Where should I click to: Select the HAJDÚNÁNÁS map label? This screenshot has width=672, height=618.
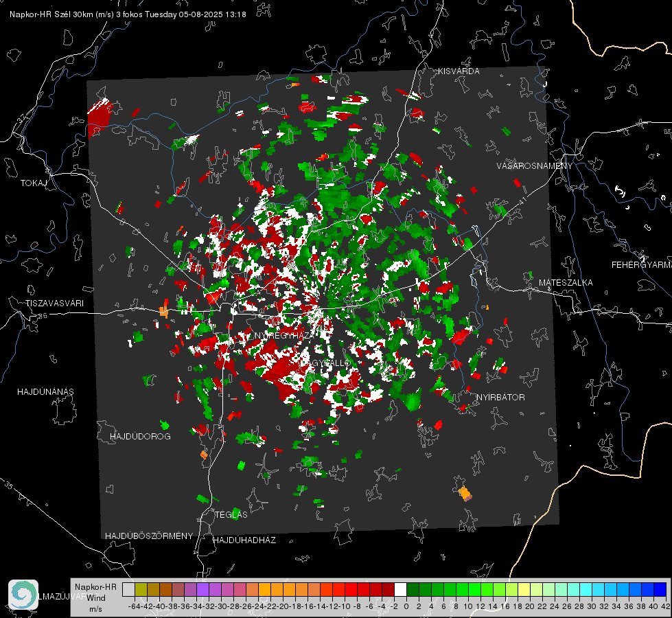pos(45,392)
